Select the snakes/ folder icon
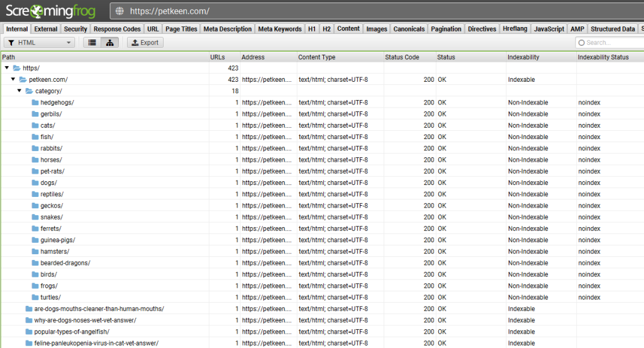This screenshot has width=644, height=348. pos(35,217)
